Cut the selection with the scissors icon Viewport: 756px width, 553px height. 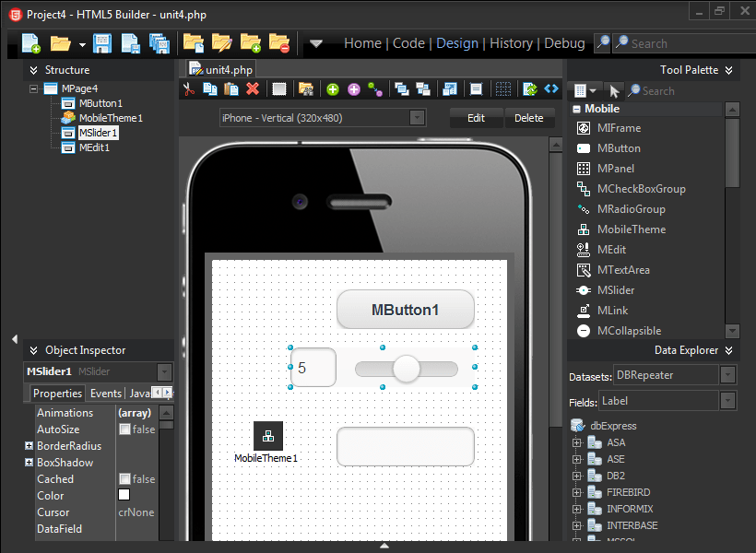coord(188,89)
